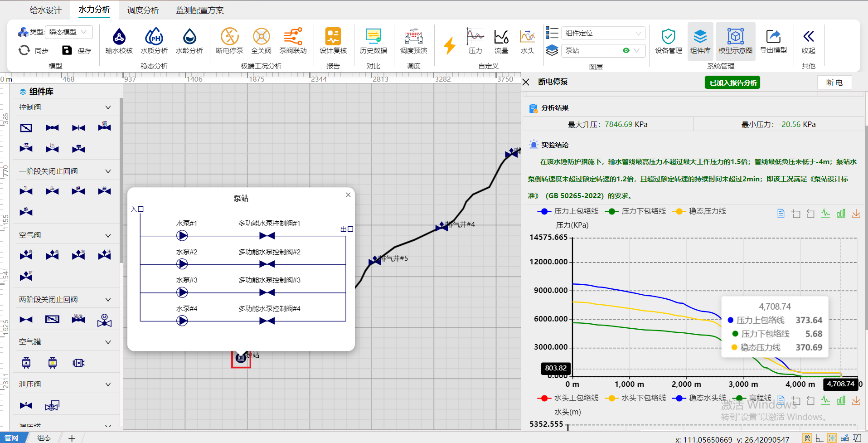Viewport: 868px width, 443px height.
Task: Toggle the 泵站 layer eye visibility
Action: 626,50
